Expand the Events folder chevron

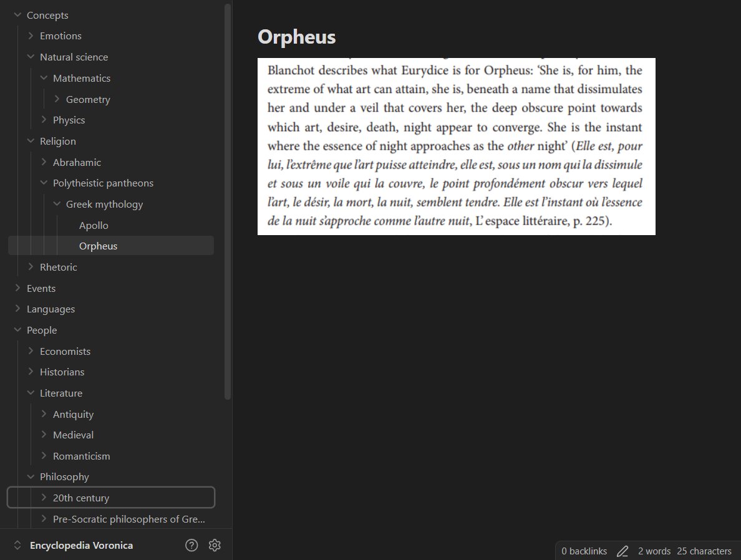point(17,288)
